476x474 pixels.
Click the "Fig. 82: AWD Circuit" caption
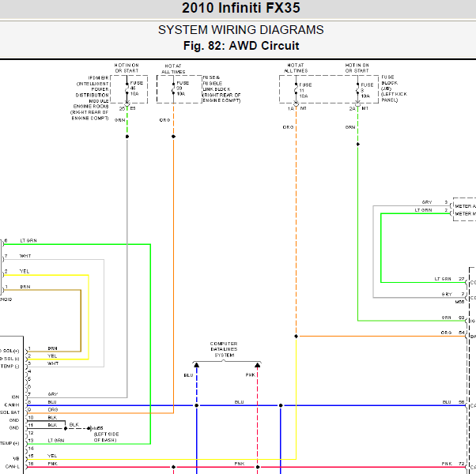(x=241, y=46)
